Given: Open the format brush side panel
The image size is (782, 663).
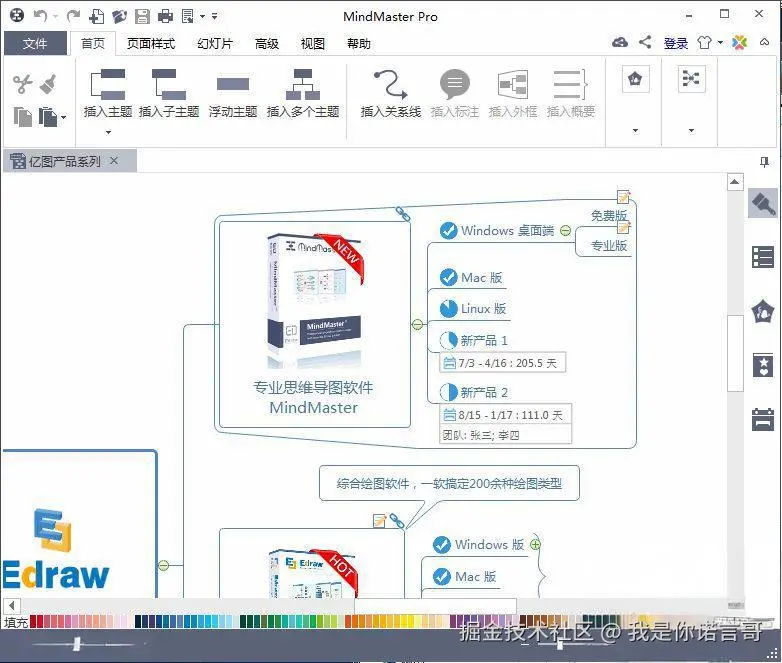Looking at the screenshot, I should [763, 204].
